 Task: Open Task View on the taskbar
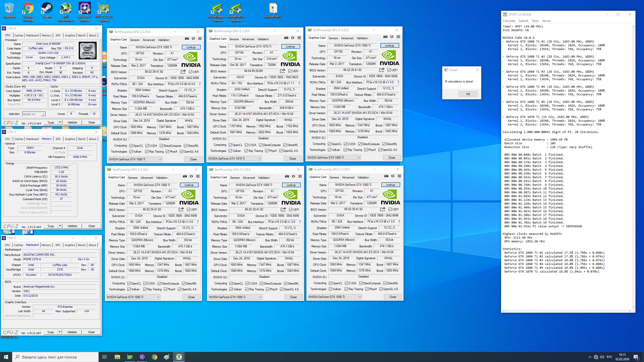coord(105,357)
